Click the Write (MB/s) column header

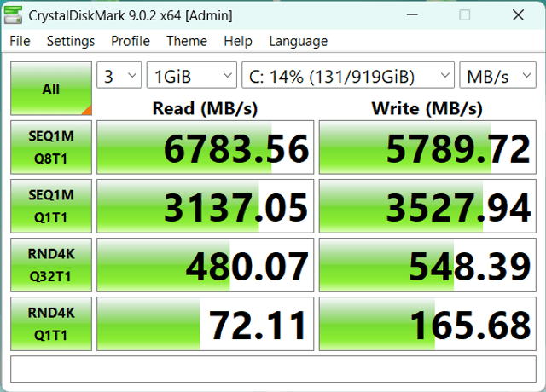click(x=427, y=108)
